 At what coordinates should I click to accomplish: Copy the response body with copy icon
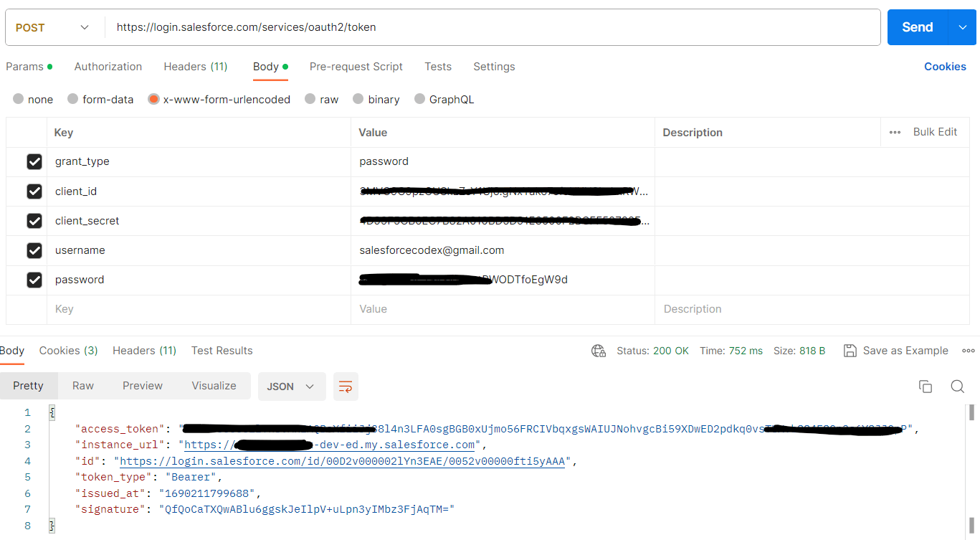pos(926,387)
